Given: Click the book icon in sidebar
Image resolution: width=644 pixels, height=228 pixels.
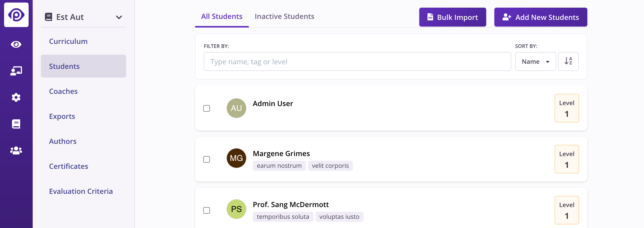Looking at the screenshot, I should click(x=16, y=124).
